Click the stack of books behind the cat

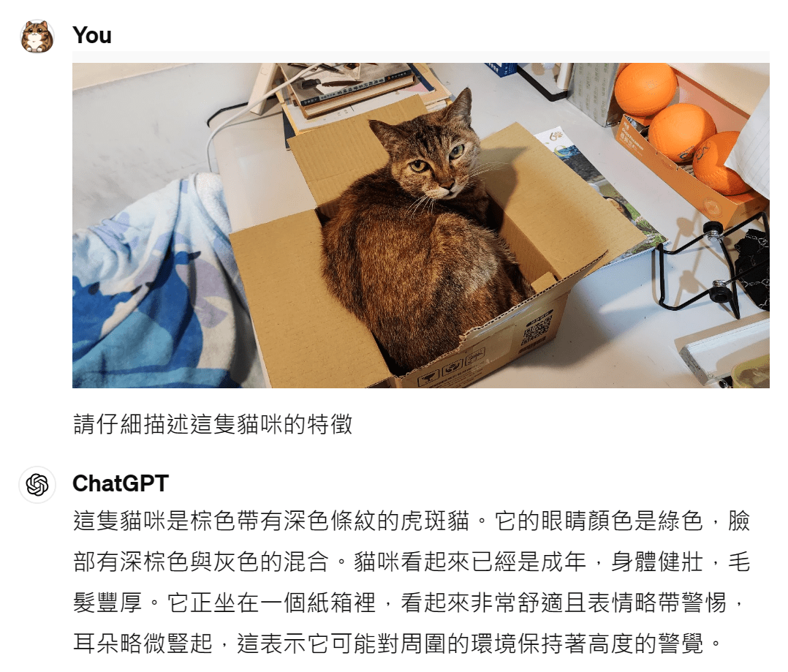(x=352, y=88)
